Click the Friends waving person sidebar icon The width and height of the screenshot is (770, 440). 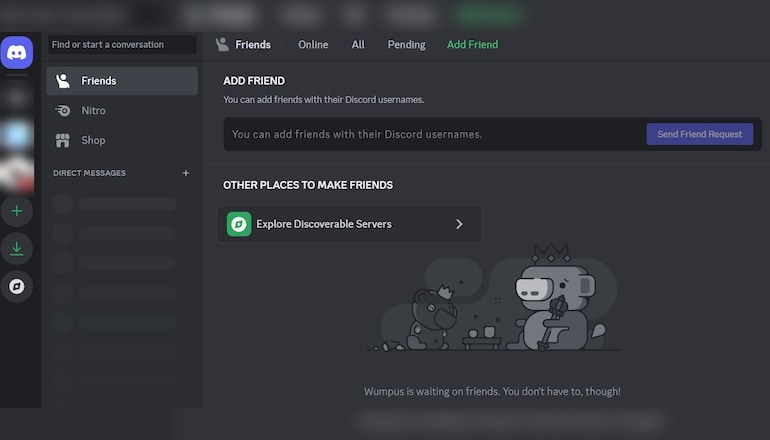click(63, 81)
